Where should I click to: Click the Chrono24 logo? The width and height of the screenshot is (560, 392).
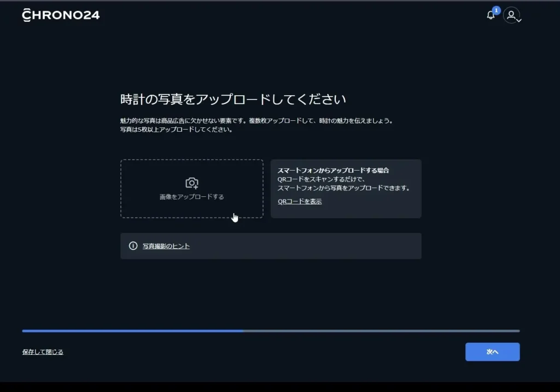click(x=61, y=15)
